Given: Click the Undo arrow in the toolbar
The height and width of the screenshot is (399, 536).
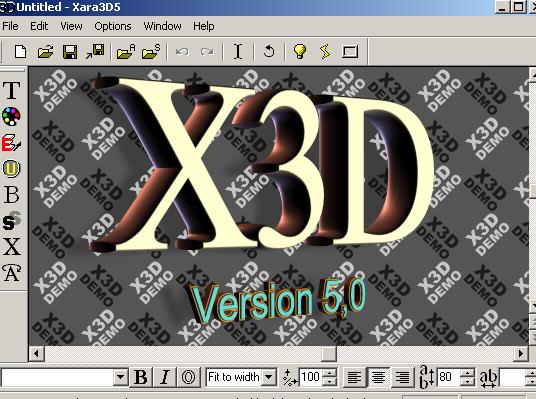Looking at the screenshot, I should [182, 52].
